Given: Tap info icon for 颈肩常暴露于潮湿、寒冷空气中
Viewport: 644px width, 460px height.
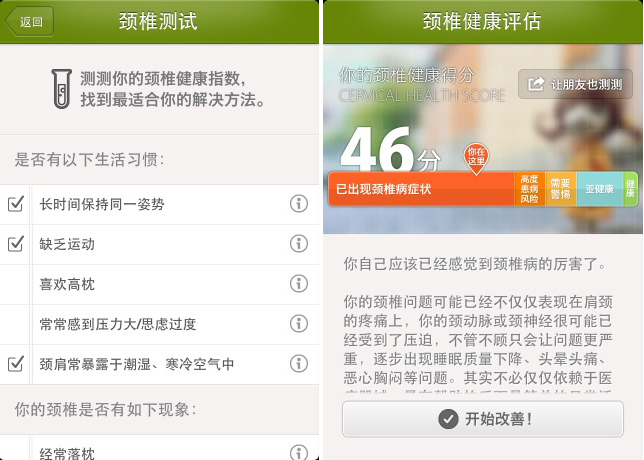Looking at the screenshot, I should (299, 363).
